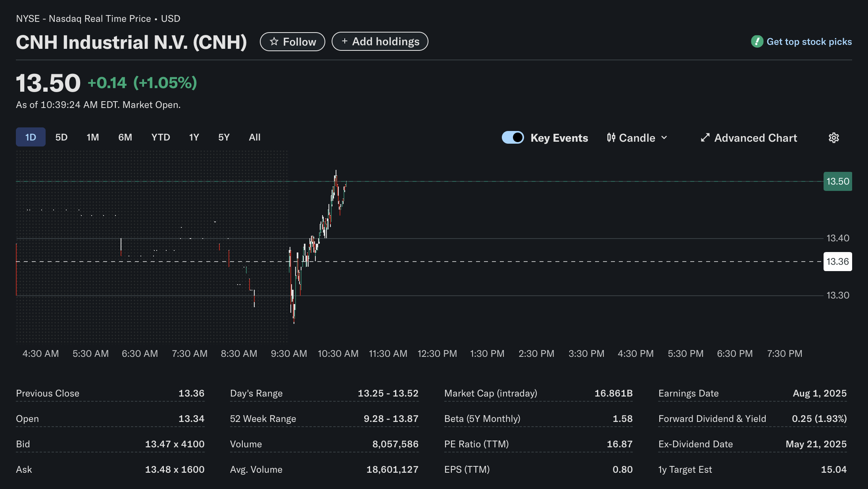Image resolution: width=868 pixels, height=489 pixels.
Task: Click the Add holdings button
Action: pos(380,41)
